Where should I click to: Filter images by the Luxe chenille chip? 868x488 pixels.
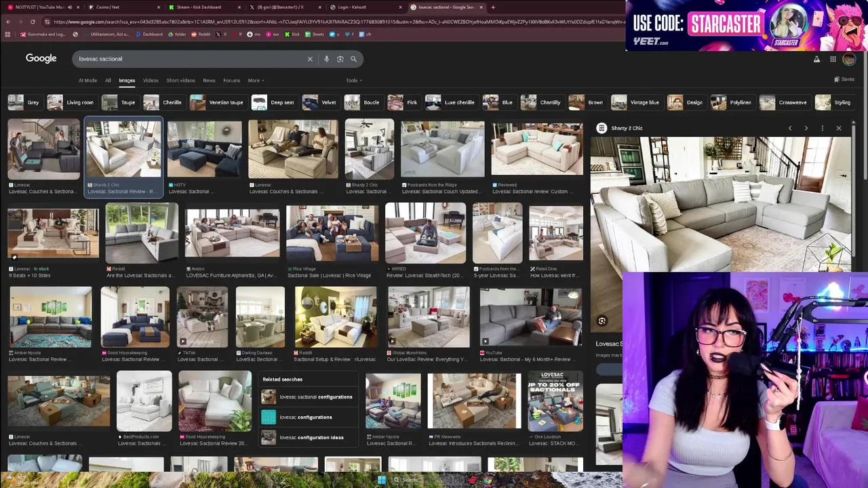tap(451, 102)
